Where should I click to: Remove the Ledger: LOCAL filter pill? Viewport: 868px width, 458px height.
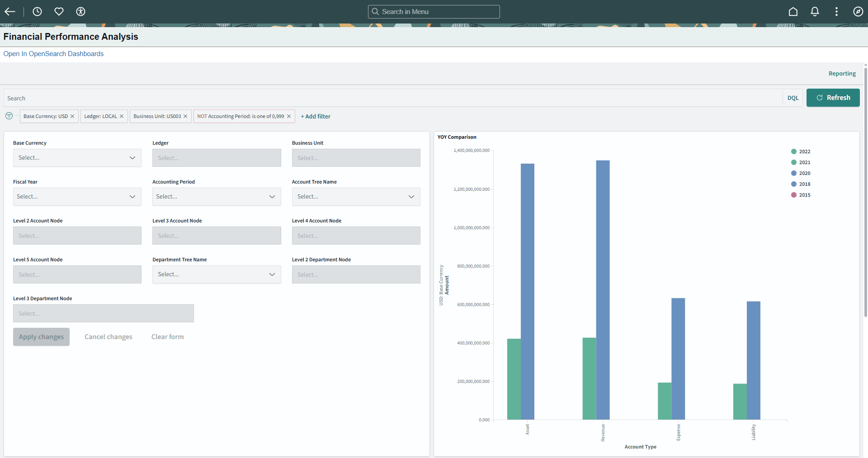122,116
